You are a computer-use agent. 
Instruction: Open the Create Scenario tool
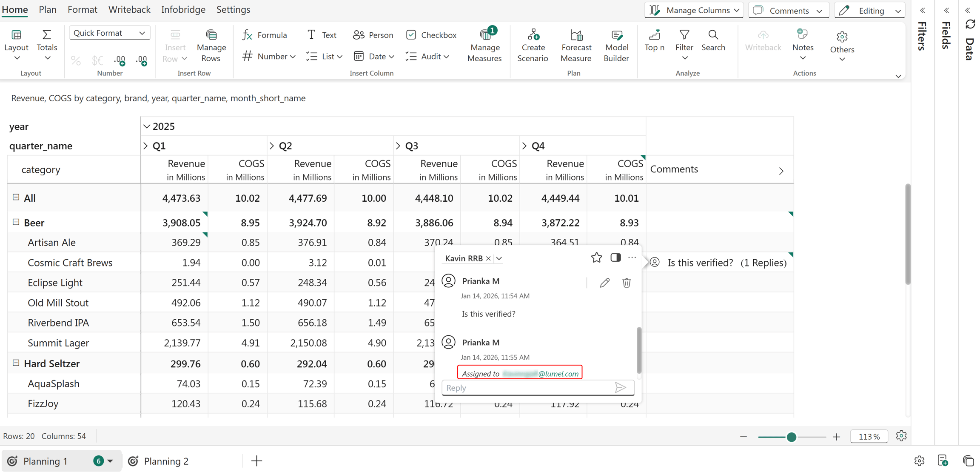tap(533, 45)
